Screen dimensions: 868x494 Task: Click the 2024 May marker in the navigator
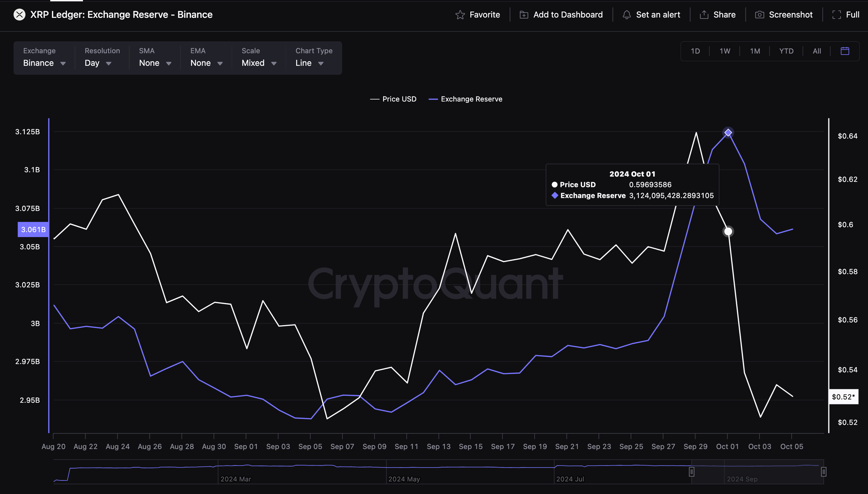click(x=404, y=479)
